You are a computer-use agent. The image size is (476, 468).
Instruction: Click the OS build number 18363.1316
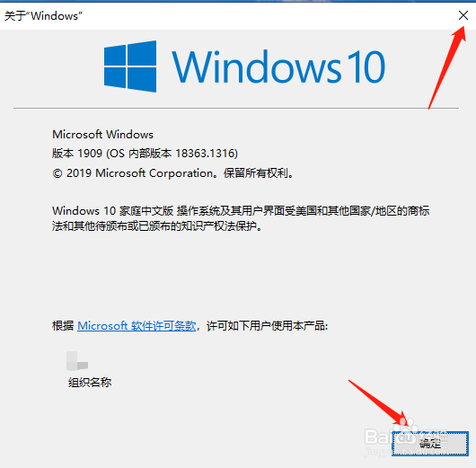point(205,154)
